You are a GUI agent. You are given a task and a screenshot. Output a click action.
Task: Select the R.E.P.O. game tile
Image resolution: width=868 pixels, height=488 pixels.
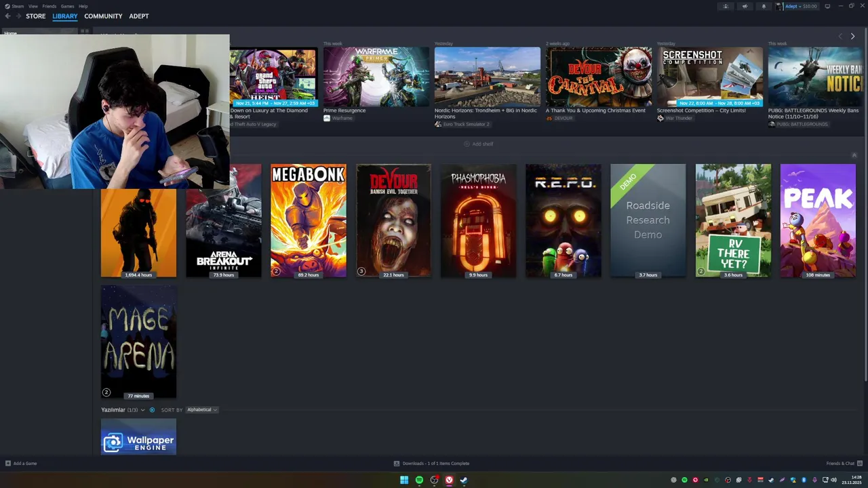563,220
